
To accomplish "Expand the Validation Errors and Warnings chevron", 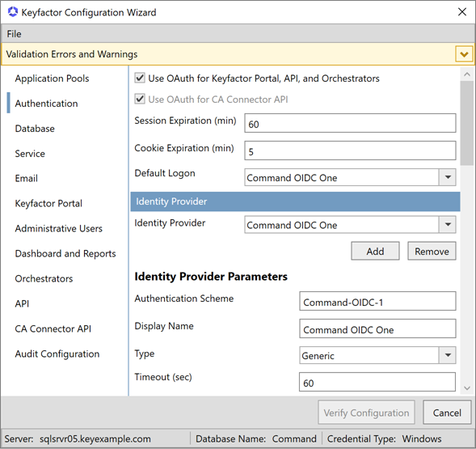I will [464, 54].
